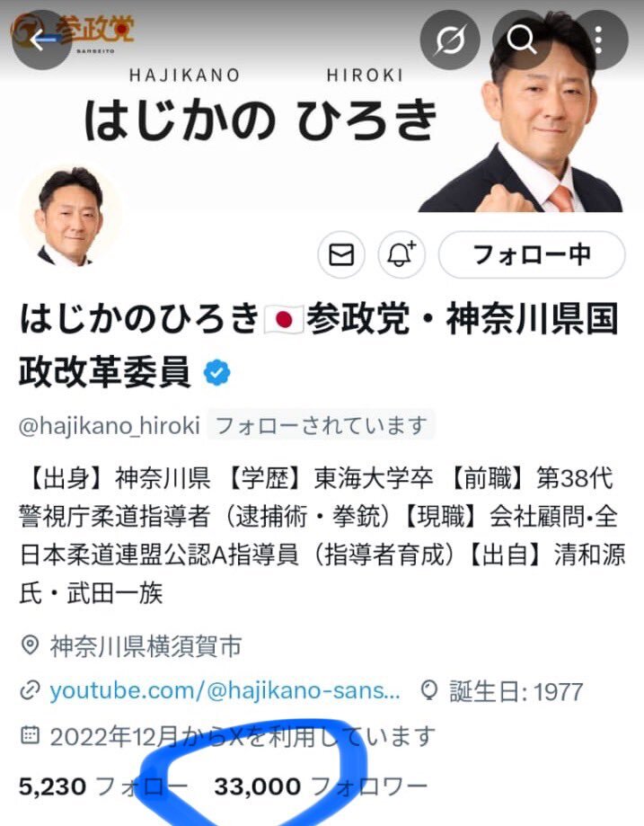Viewport: 644px width, 826px height.
Task: Open the round profile avatar photo
Action: 70,216
